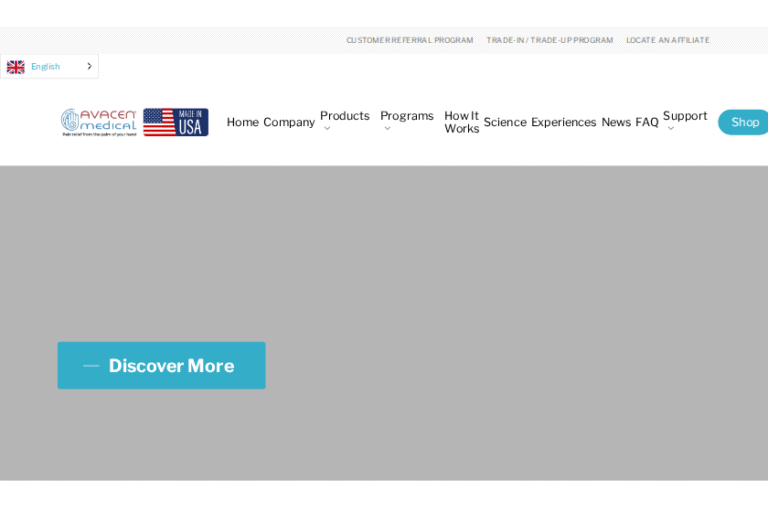Open the Science page
Image resolution: width=768 pixels, height=512 pixels.
(504, 122)
